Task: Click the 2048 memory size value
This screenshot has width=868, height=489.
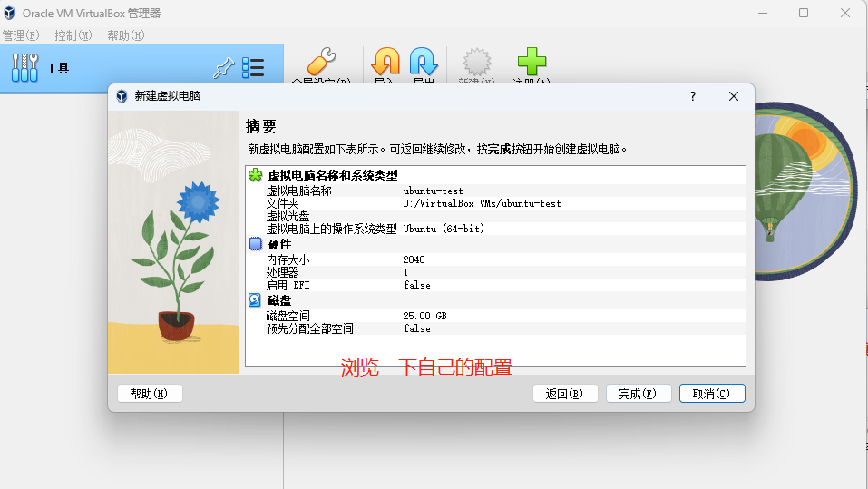Action: pos(414,259)
